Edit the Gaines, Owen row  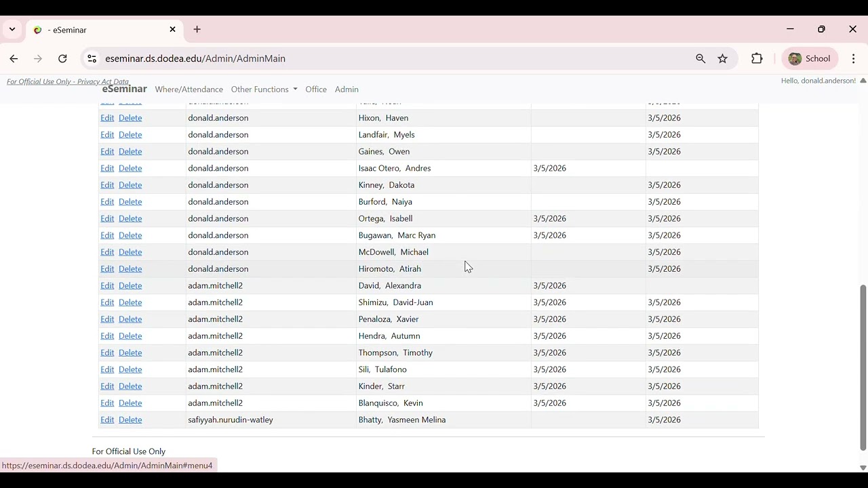click(107, 152)
